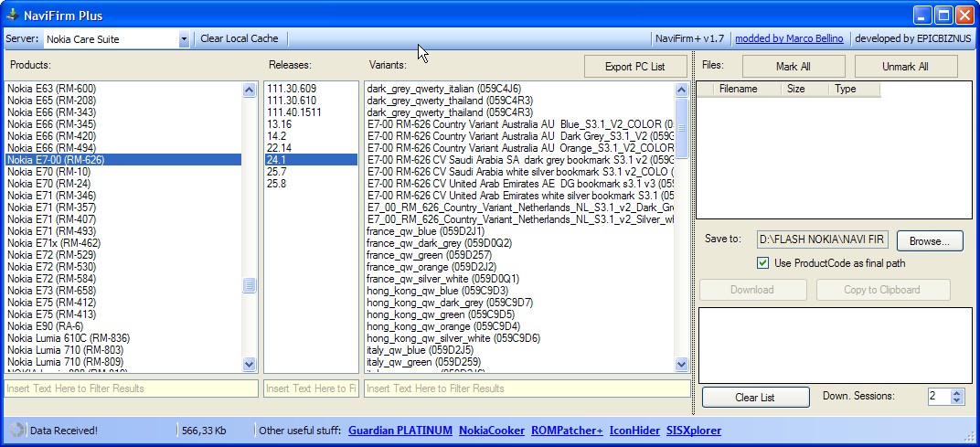Select Nokia E63 (RM-600) product
The width and height of the screenshot is (980, 447).
pos(123,89)
